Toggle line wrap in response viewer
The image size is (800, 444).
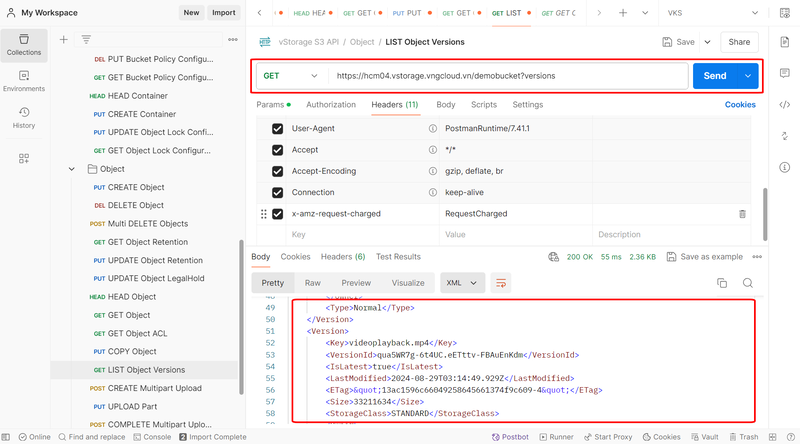[x=501, y=283]
